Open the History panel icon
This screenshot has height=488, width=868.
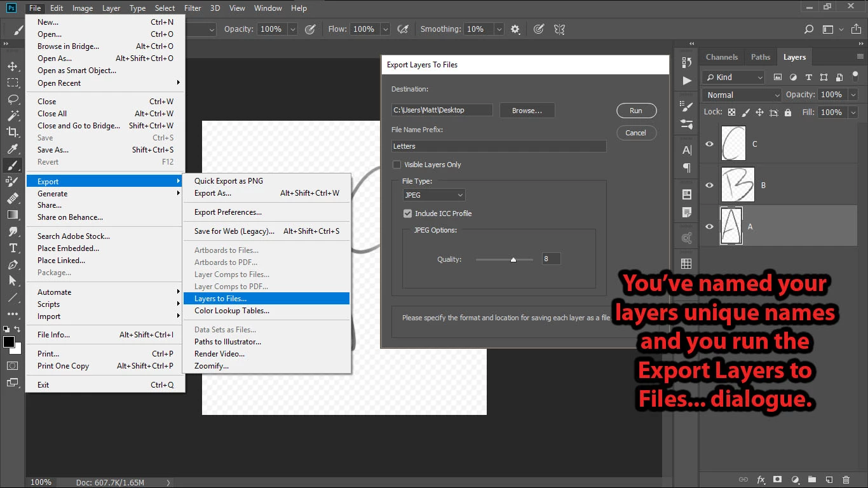coord(686,62)
